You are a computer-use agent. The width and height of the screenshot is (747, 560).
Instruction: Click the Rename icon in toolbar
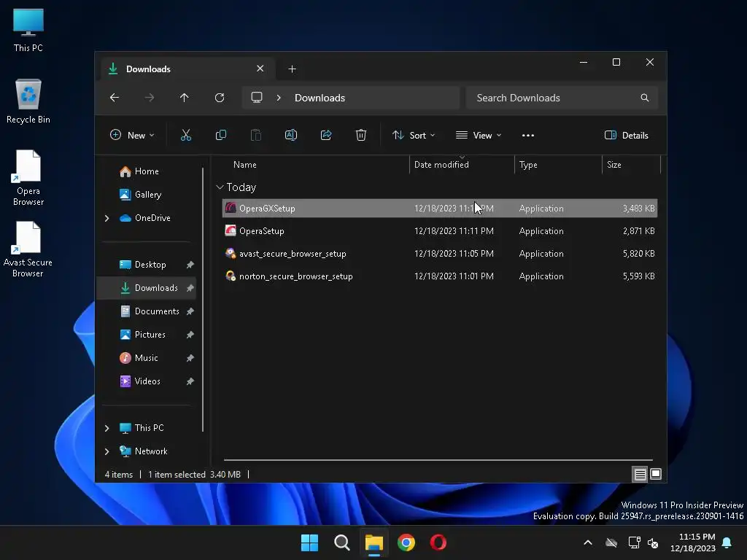(x=290, y=135)
